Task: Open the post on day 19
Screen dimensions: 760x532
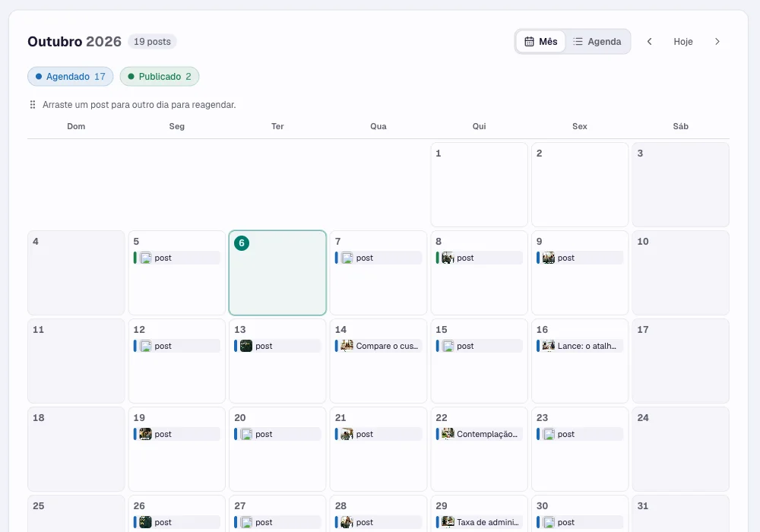Action: pos(177,434)
